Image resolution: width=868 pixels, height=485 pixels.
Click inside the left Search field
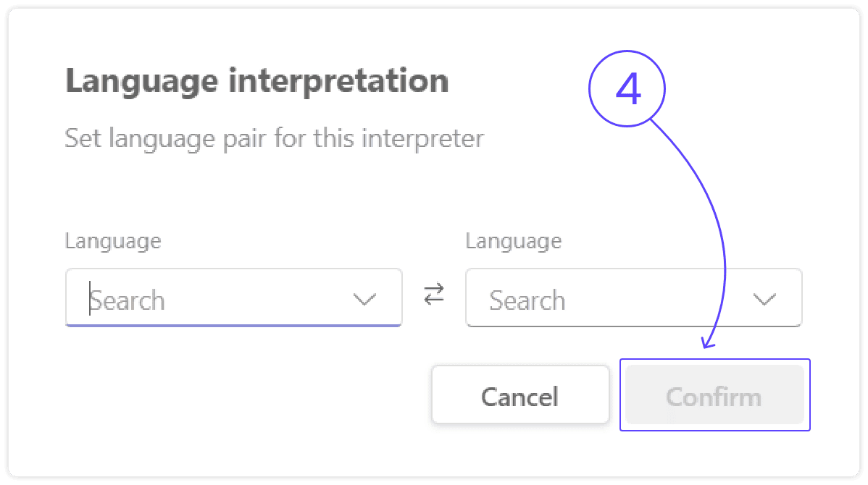click(181, 298)
